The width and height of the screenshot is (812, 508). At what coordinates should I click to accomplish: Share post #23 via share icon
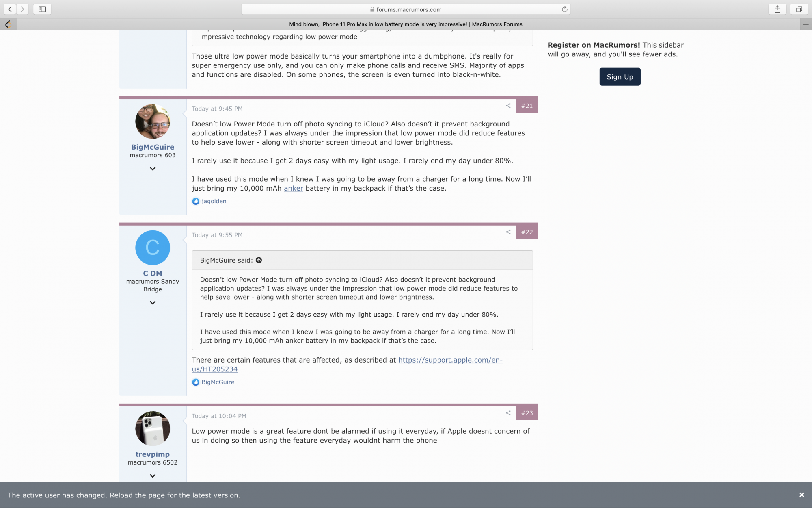(508, 413)
